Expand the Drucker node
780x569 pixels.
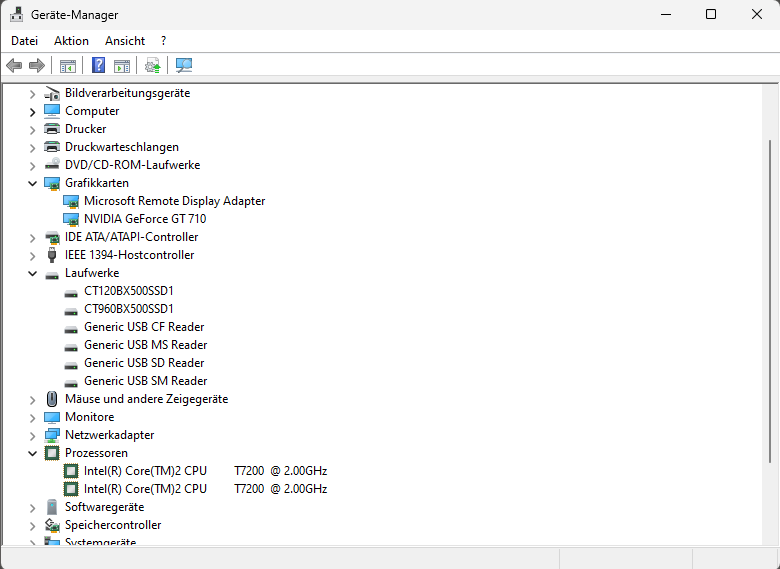pyautogui.click(x=32, y=130)
